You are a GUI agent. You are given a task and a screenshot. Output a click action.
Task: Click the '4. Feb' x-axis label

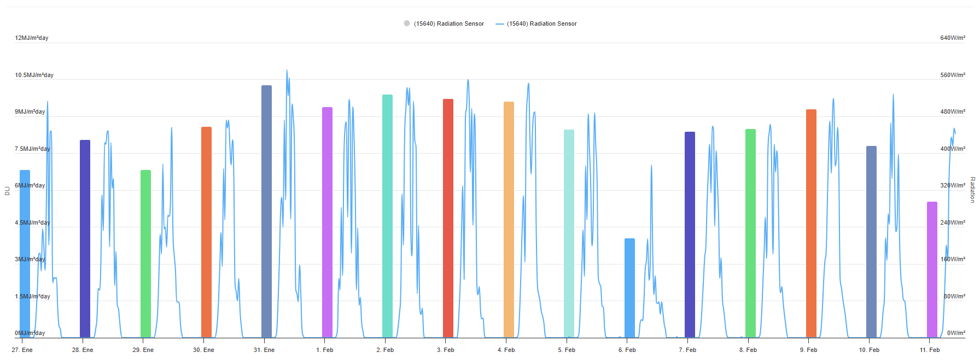point(506,350)
